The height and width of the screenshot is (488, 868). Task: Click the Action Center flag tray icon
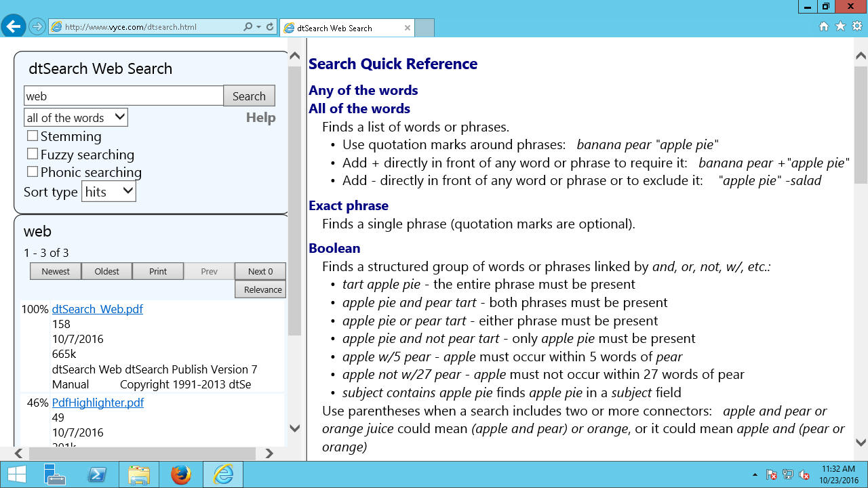click(771, 475)
